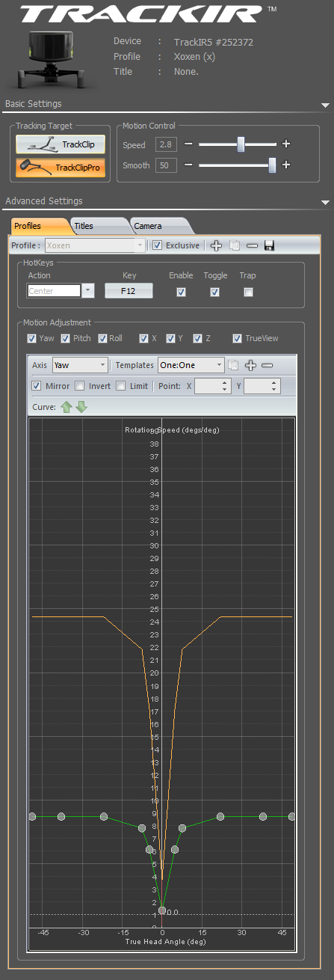Decrease Smooth with minus icon
The image size is (334, 980).
(188, 165)
